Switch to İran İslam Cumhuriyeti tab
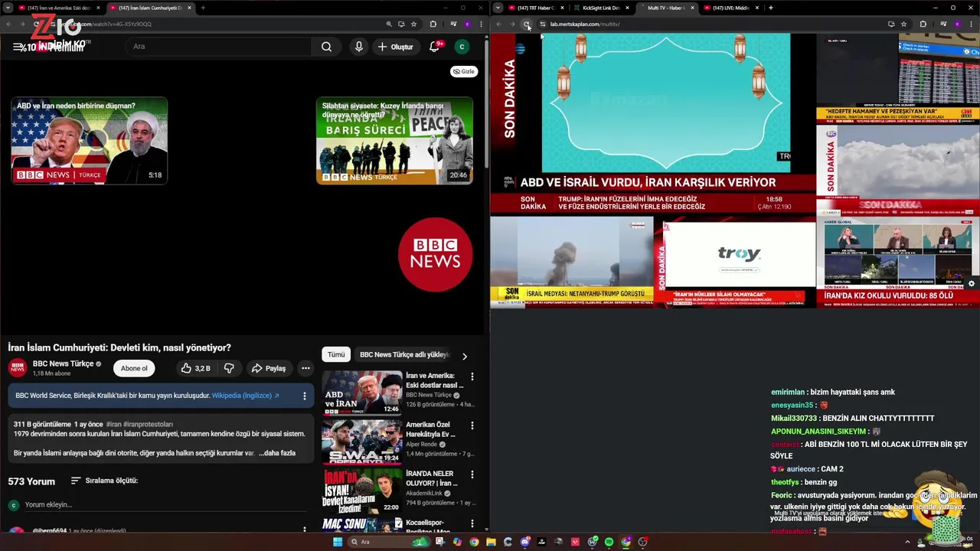Screen dimensions: 980x551 [x=150, y=8]
